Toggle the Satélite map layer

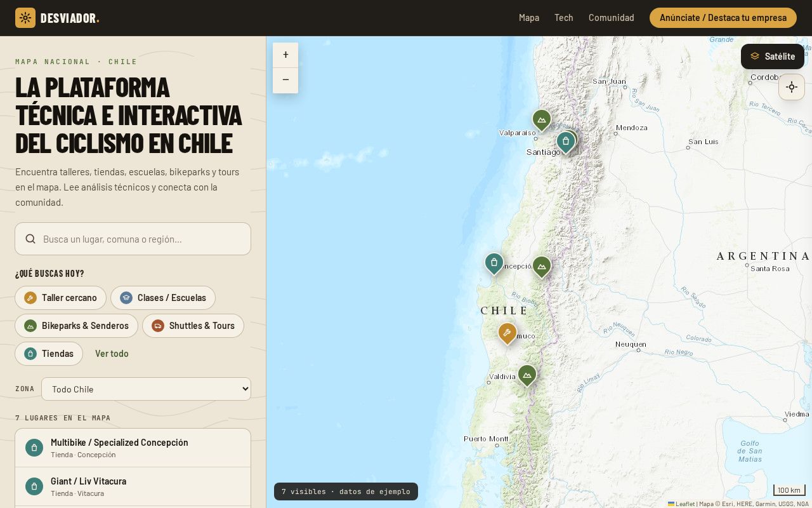point(773,57)
